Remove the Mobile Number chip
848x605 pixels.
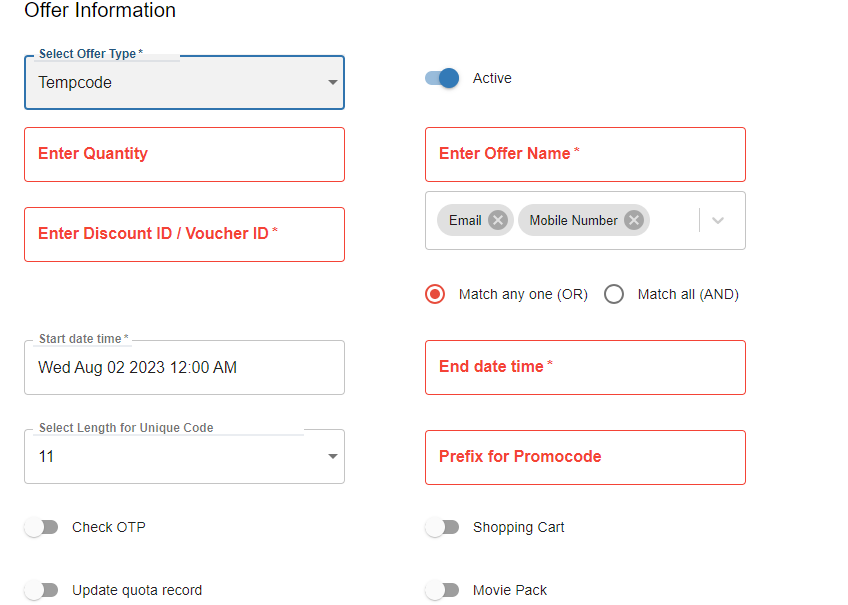(x=633, y=221)
